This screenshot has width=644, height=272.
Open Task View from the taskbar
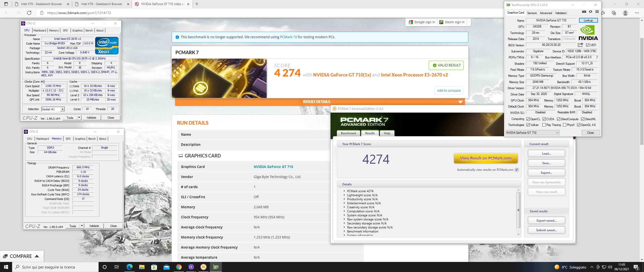click(116, 267)
